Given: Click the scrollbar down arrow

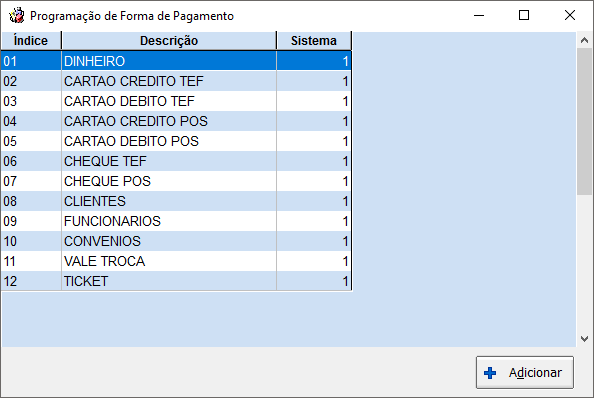Looking at the screenshot, I should point(584,339).
